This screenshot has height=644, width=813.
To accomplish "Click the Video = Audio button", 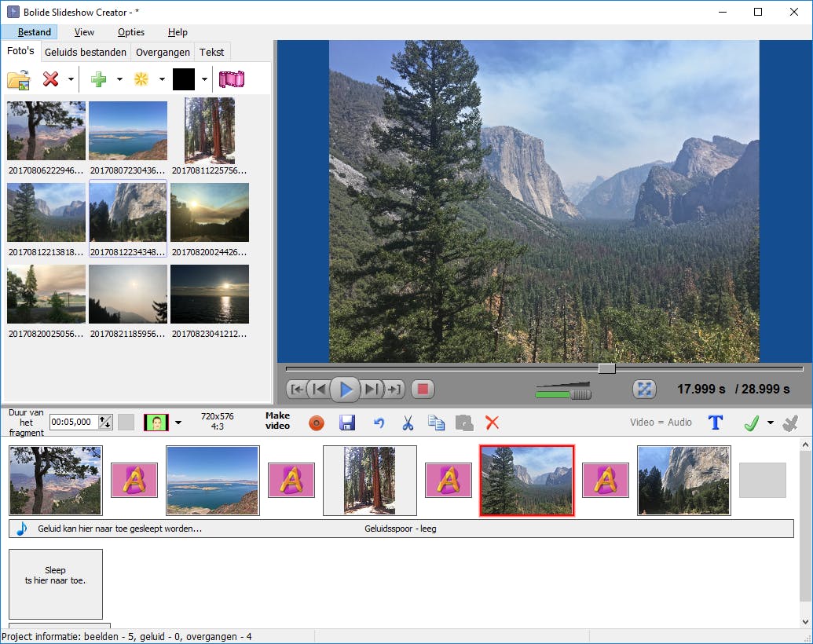I will 661,422.
